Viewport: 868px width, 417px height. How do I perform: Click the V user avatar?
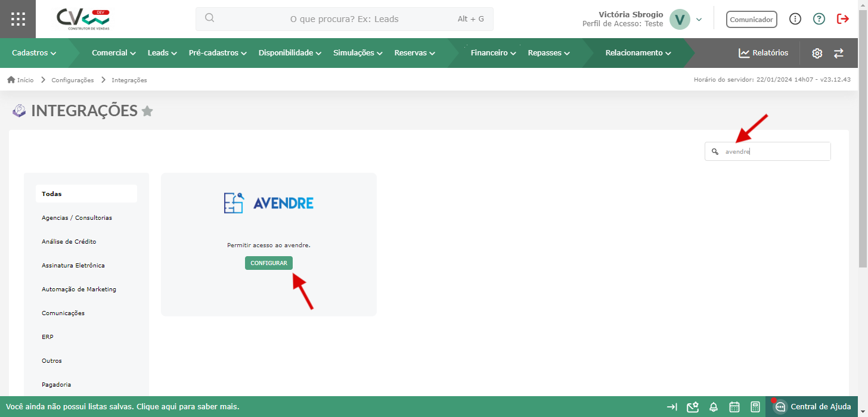[680, 19]
